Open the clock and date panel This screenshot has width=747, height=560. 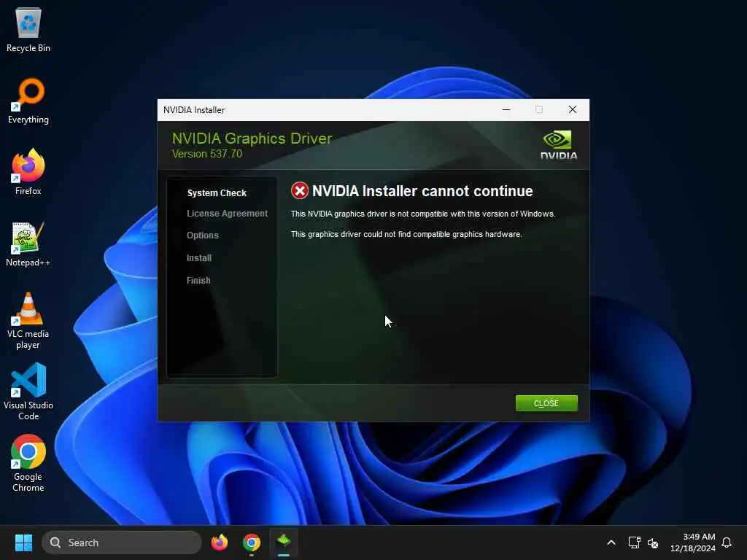[x=693, y=542]
